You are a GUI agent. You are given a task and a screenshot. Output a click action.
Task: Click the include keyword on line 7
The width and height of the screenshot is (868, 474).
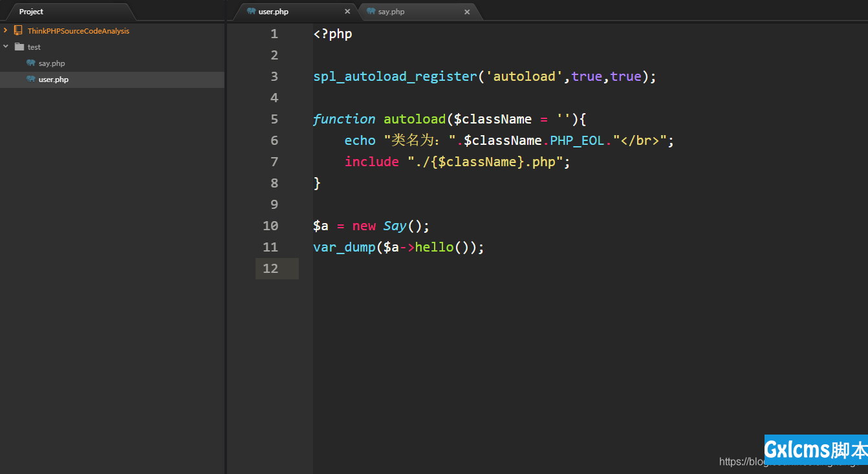point(371,162)
